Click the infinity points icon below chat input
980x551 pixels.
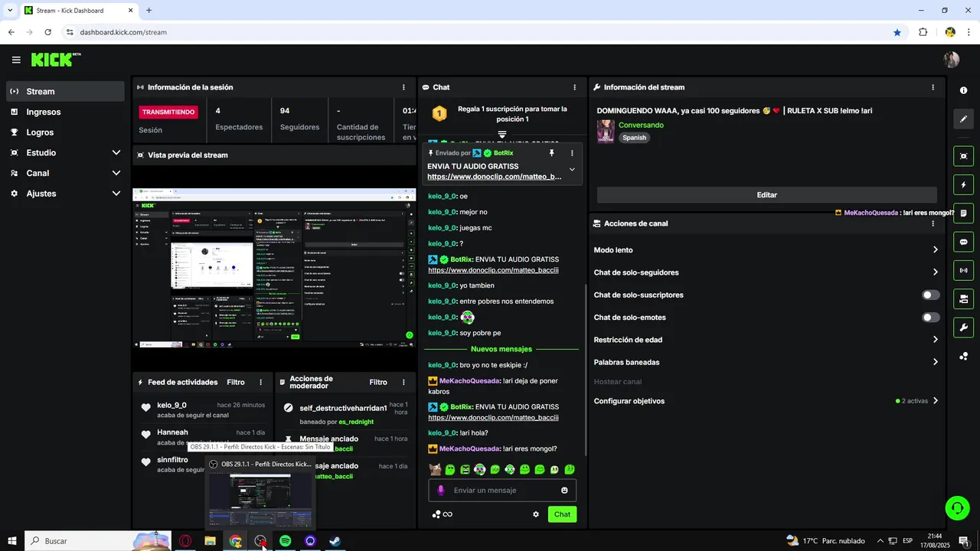click(x=443, y=514)
